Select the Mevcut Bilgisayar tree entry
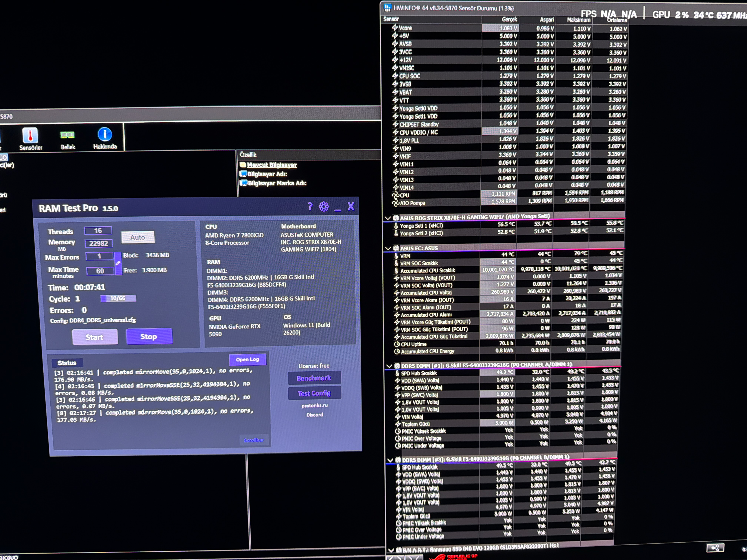747x560 pixels. click(272, 165)
